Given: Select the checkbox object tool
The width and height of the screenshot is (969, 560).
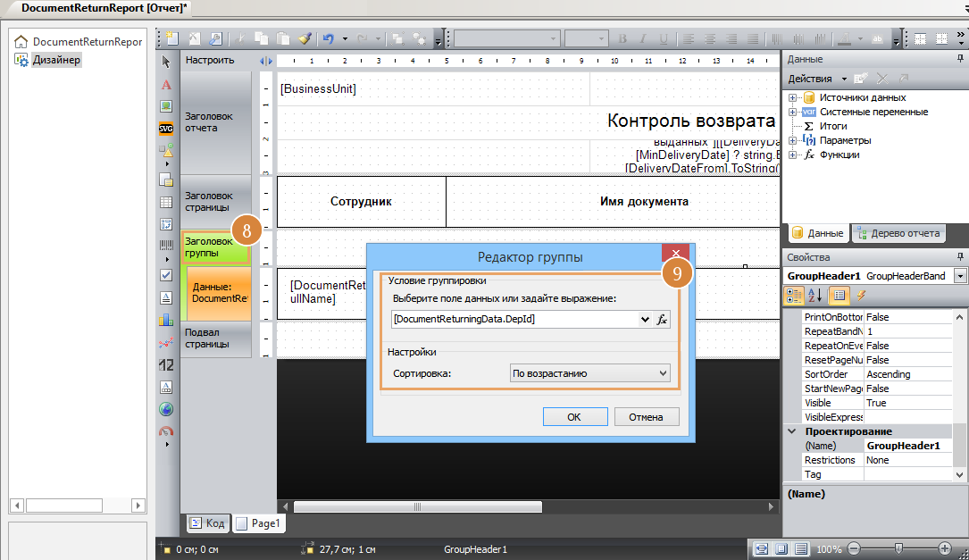Looking at the screenshot, I should [x=166, y=274].
